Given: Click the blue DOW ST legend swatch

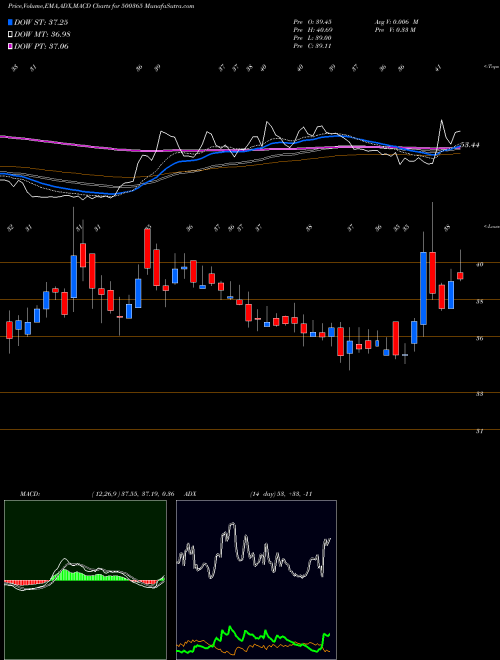Looking at the screenshot, I should [10, 22].
